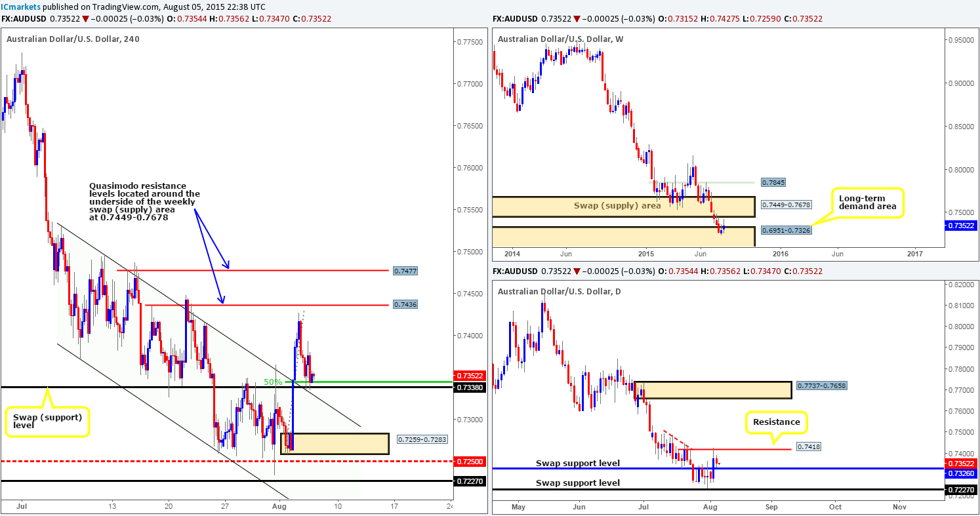Select the 'Australian Dollar/U.S. Dollar, D' chart title
Image resolution: width=980 pixels, height=516 pixels.
(x=560, y=291)
